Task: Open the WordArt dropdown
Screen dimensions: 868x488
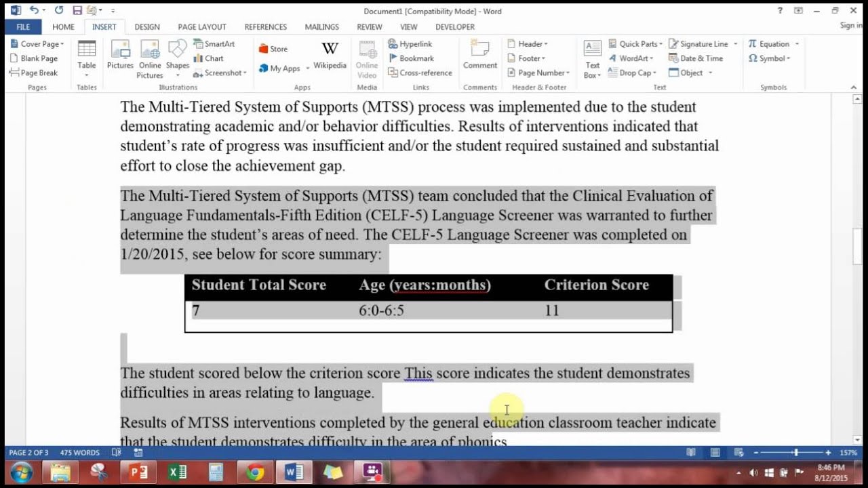Action: point(631,58)
